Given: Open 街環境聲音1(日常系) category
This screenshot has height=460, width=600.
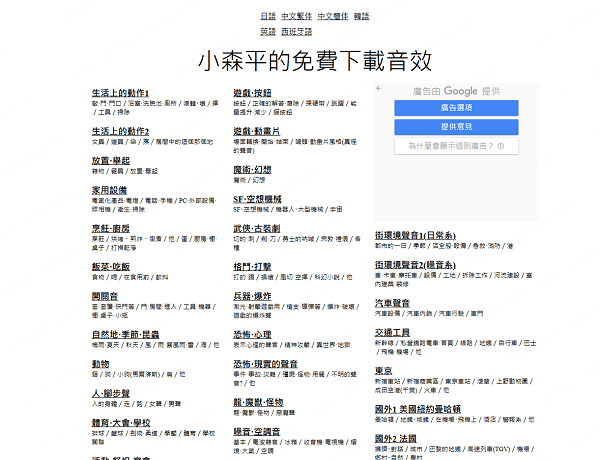Looking at the screenshot, I should (x=415, y=235).
